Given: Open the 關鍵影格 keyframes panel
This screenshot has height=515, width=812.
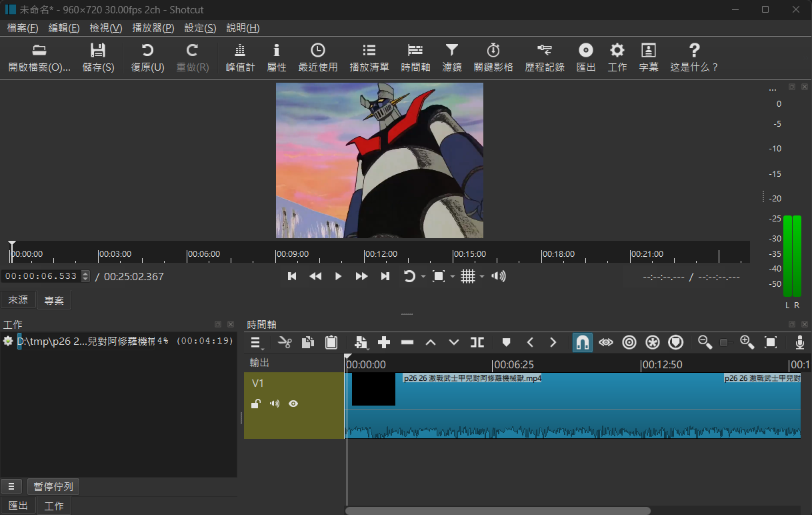Looking at the screenshot, I should coord(493,58).
